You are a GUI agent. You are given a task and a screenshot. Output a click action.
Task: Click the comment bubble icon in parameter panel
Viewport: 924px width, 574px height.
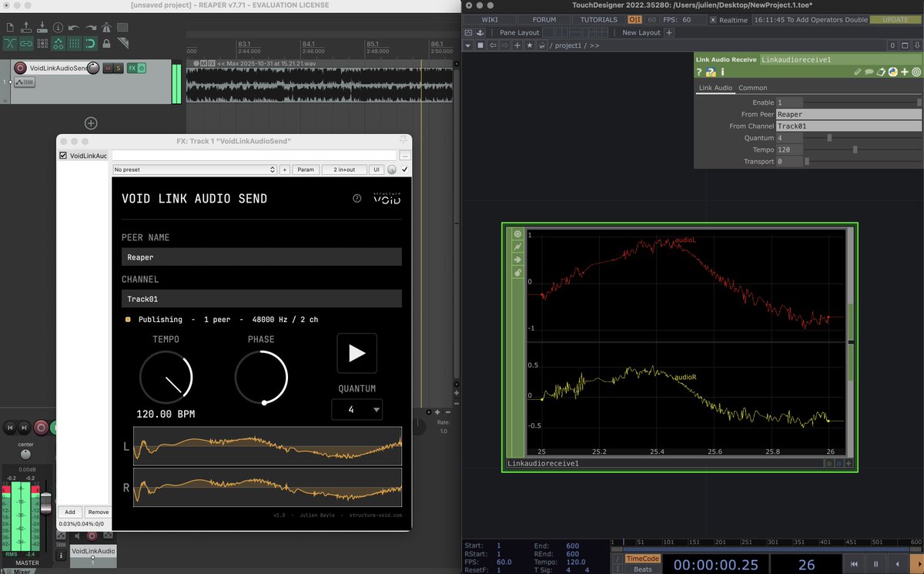tap(869, 72)
